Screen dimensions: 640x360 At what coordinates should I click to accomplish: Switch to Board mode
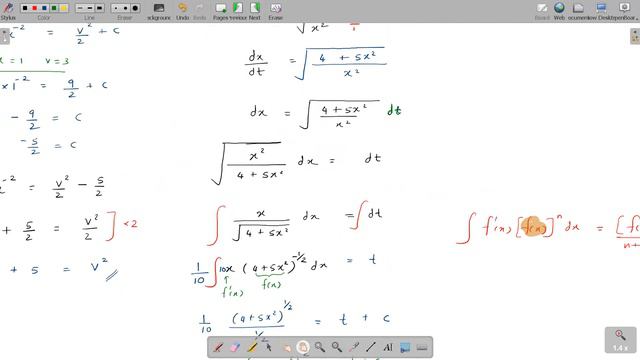coord(542,11)
